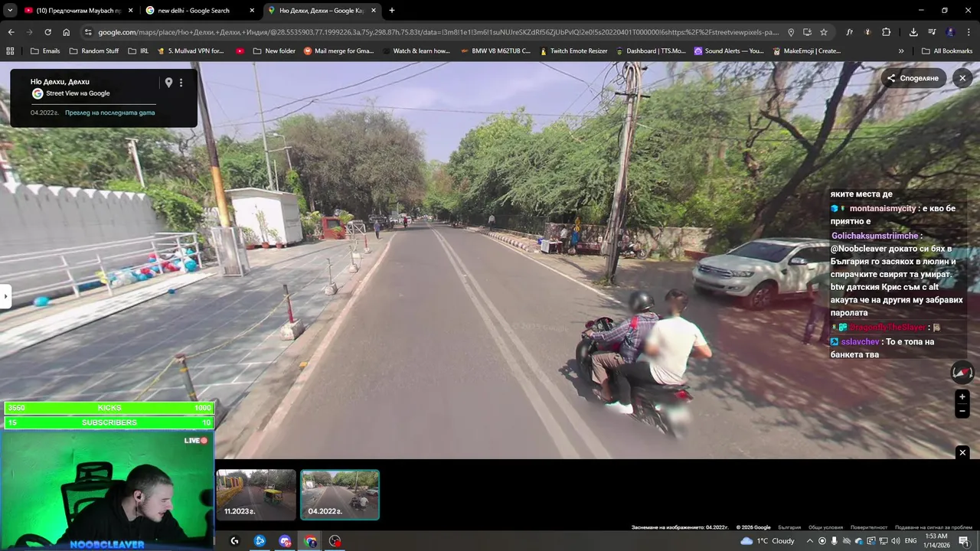This screenshot has height=551, width=980.
Task: Close the new delhi search tab
Action: click(x=252, y=11)
